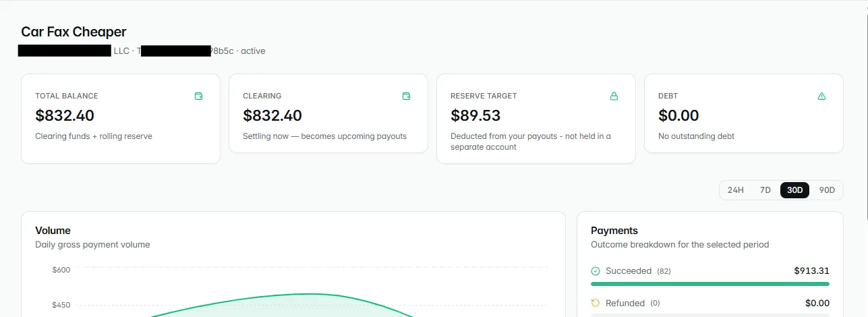Click the Refunded (0) label
This screenshot has height=317, width=868.
[x=633, y=304]
